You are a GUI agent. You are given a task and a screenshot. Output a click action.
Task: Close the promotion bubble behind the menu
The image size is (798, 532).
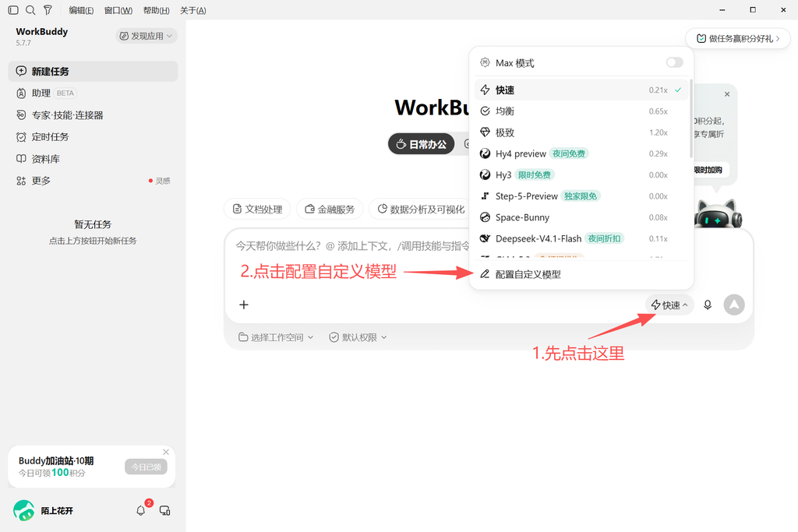[x=727, y=94]
